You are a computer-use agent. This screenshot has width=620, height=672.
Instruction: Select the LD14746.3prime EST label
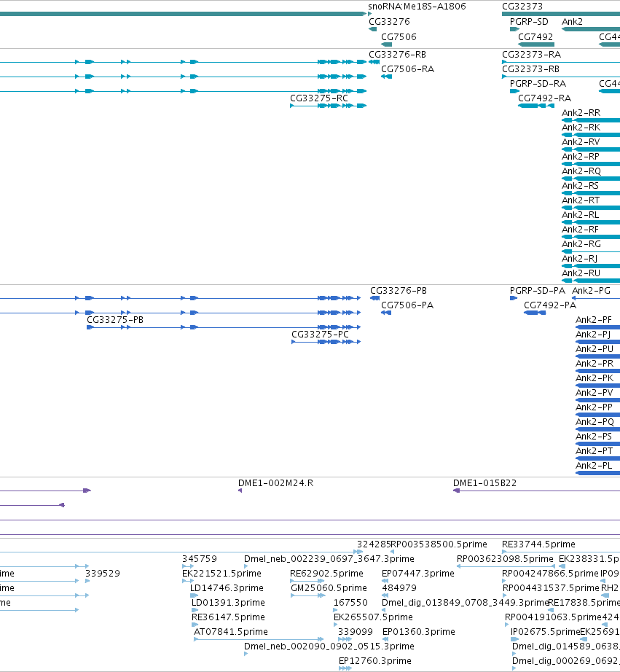227,588
